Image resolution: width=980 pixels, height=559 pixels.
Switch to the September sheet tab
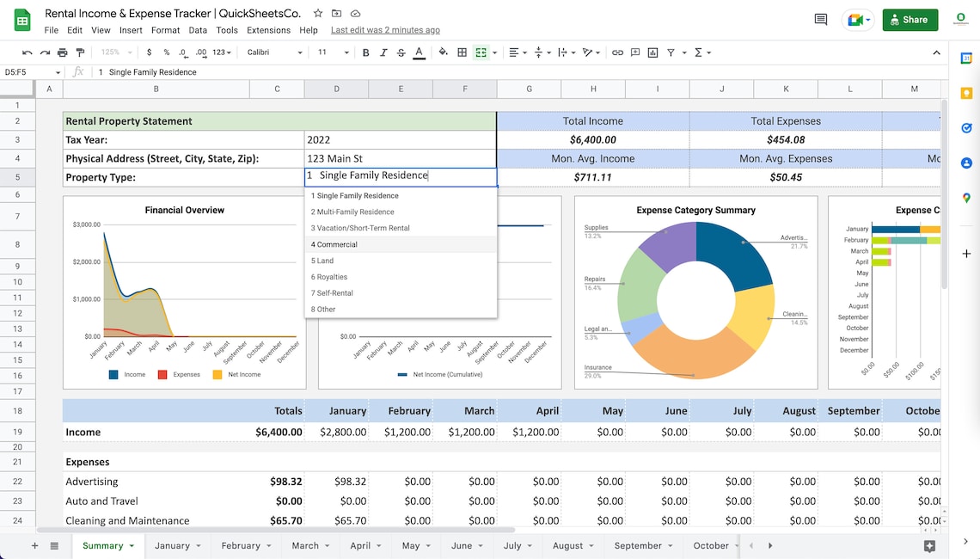tap(639, 545)
